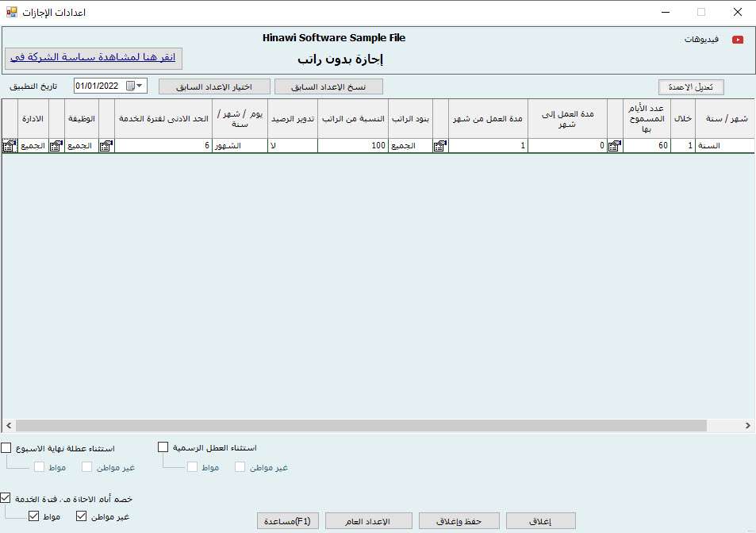Tick مواط under استثناء العطل الرسمية

pyautogui.click(x=193, y=467)
